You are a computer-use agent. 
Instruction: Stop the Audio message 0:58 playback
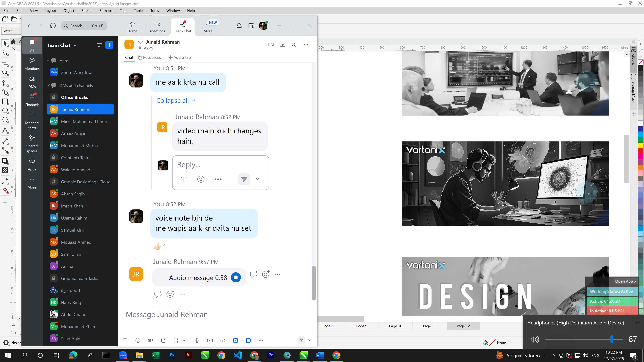point(236,277)
